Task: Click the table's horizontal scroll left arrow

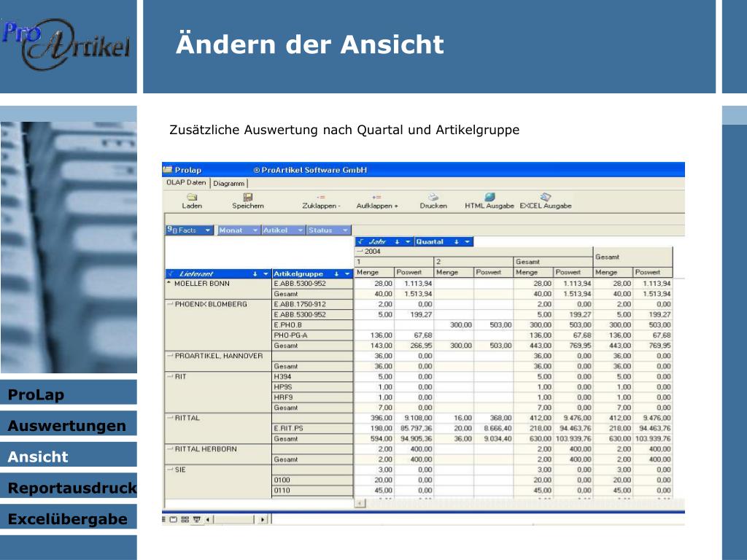Action: tap(360, 503)
